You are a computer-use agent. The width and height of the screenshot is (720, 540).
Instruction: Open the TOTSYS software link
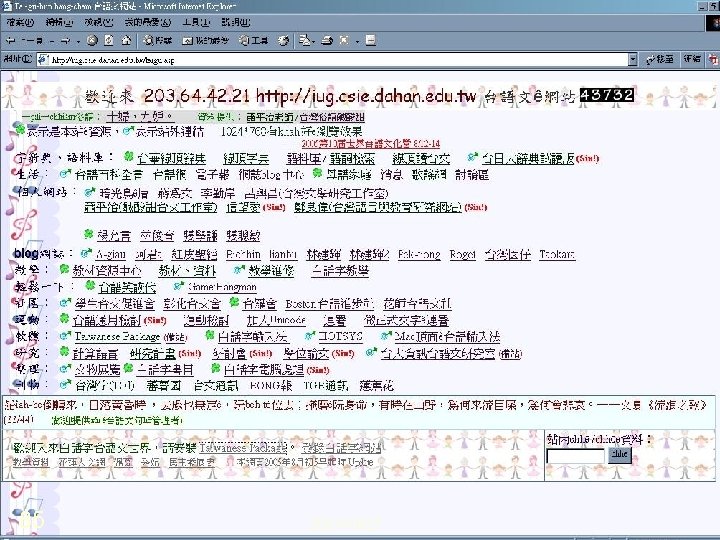[x=340, y=337]
